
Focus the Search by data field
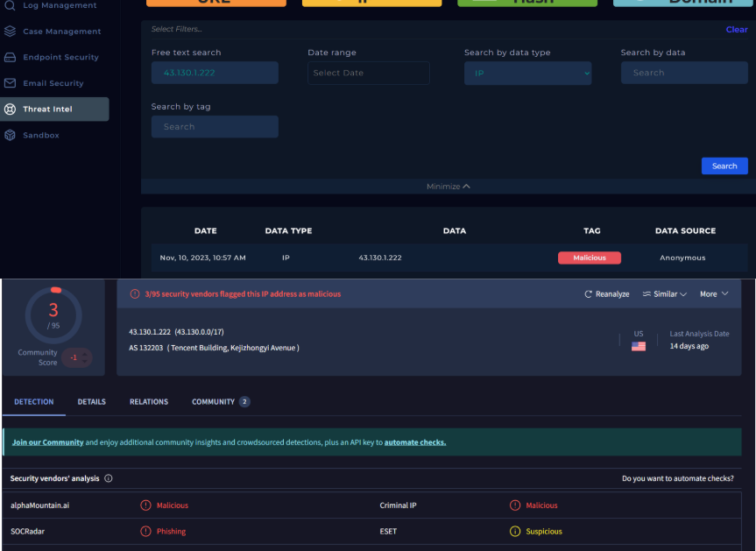point(685,73)
